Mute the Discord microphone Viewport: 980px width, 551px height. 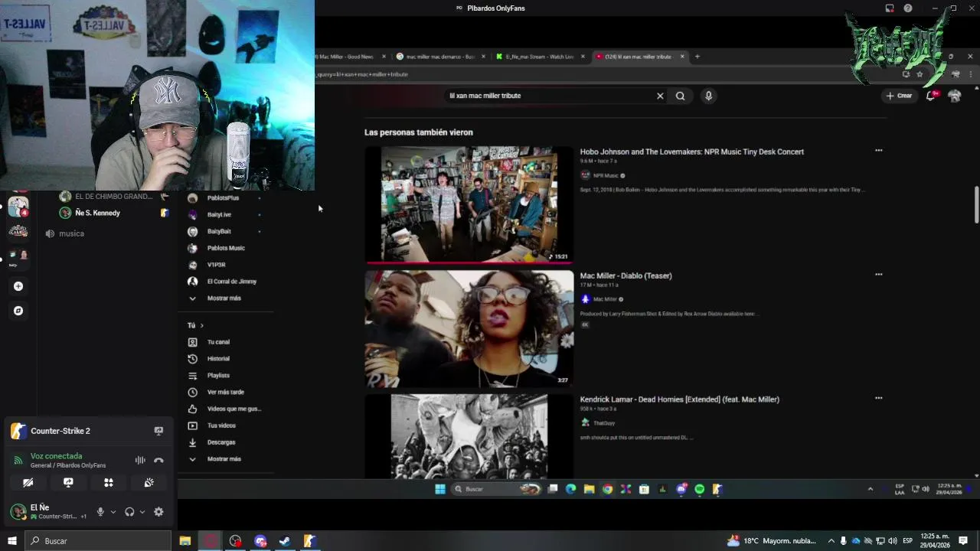[x=100, y=512]
